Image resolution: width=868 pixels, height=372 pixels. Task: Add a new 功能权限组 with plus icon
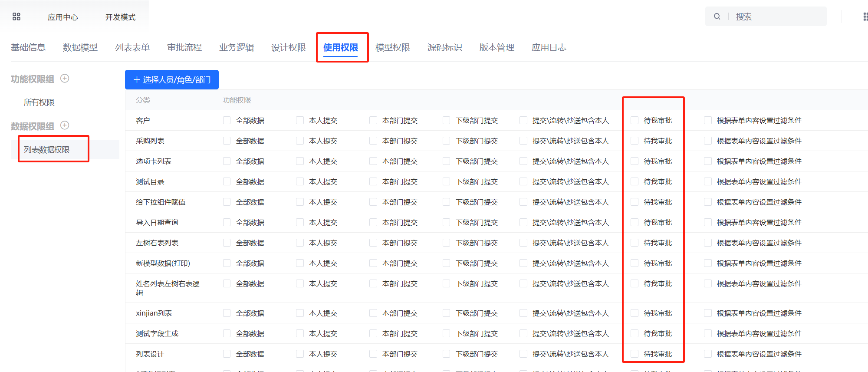pos(65,78)
